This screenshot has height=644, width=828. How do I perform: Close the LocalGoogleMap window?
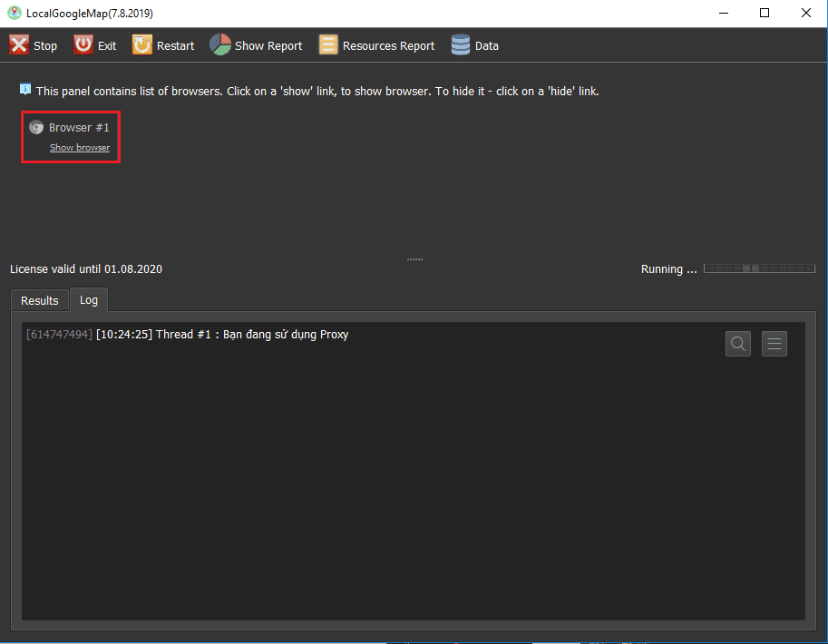pyautogui.click(x=806, y=13)
